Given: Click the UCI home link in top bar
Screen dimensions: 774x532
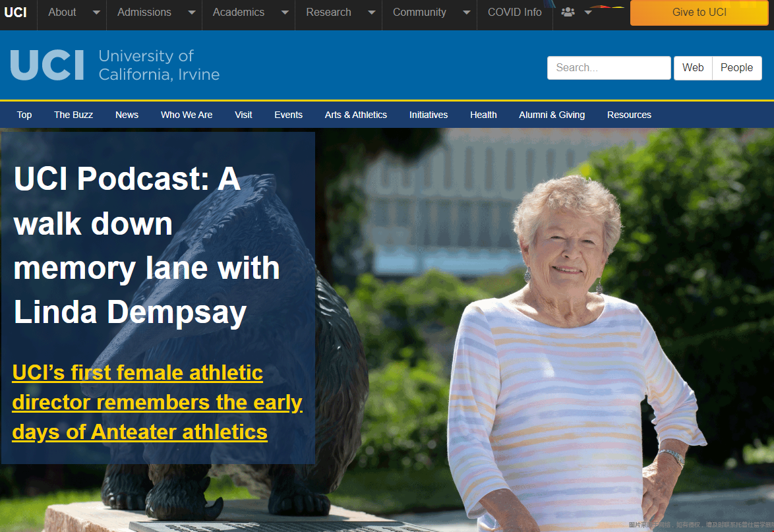Looking at the screenshot, I should coord(15,13).
